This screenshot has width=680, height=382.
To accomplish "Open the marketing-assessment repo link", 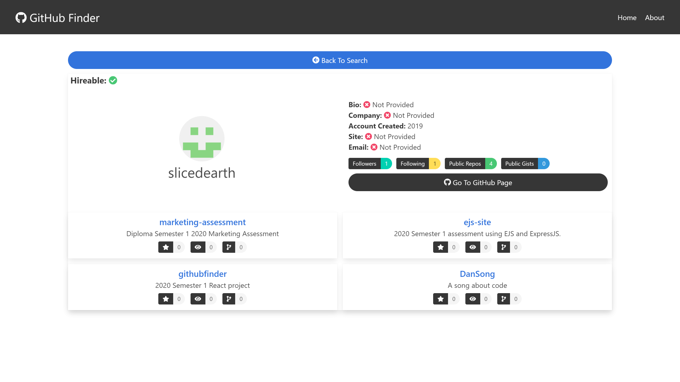I will (x=203, y=222).
